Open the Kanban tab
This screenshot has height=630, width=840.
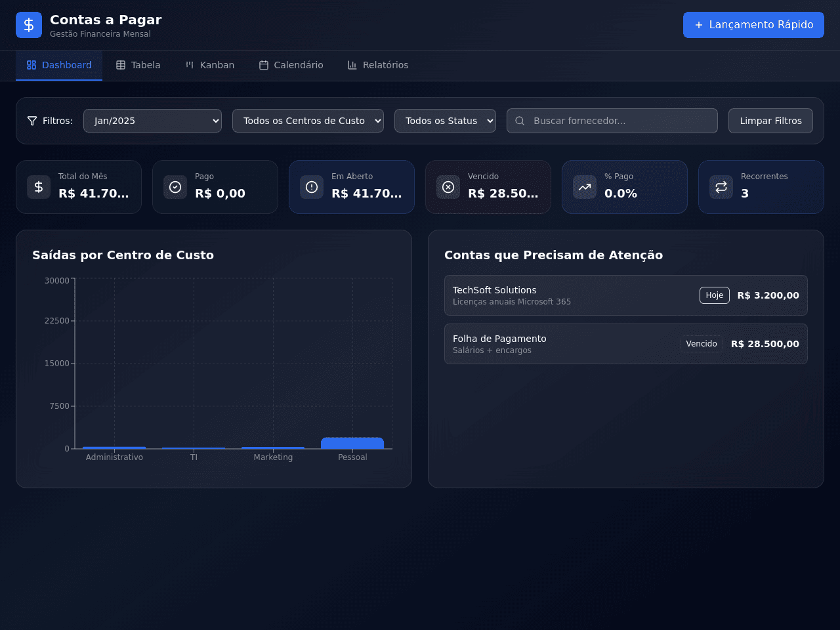[209, 65]
